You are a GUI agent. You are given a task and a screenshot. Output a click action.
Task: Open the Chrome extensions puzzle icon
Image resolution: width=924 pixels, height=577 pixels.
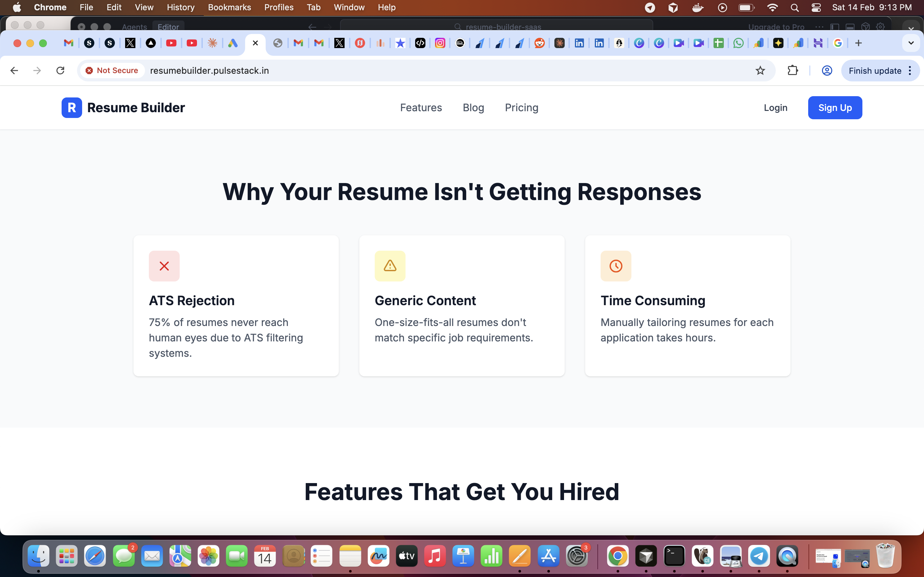[x=793, y=70]
